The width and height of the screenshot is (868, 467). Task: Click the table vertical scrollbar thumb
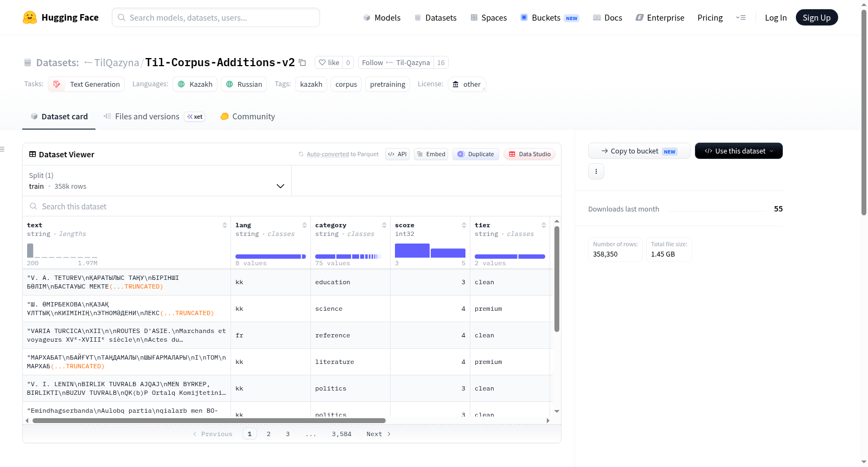pyautogui.click(x=557, y=279)
